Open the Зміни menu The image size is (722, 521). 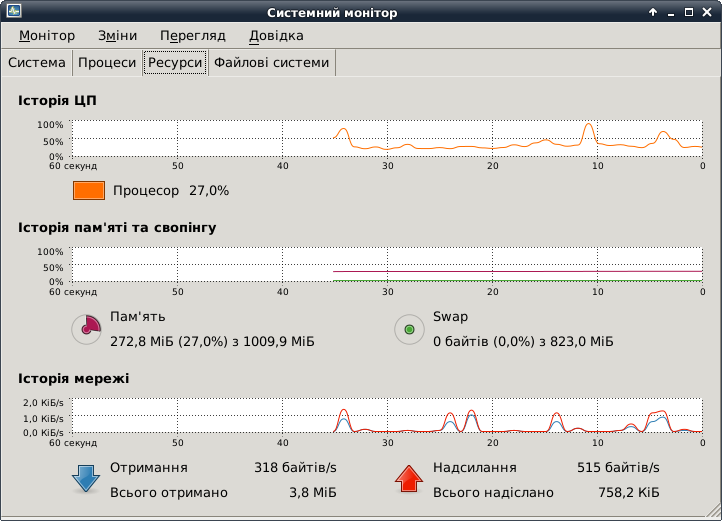117,36
